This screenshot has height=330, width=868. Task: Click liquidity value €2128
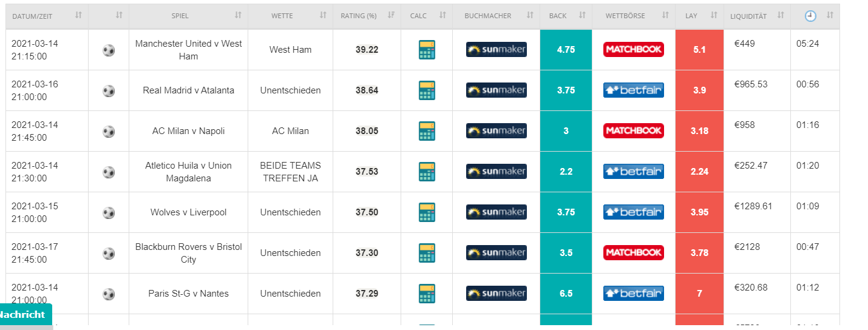point(747,246)
